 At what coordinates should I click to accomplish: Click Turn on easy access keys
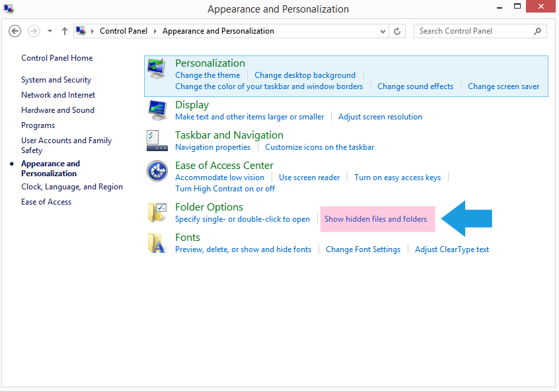pyautogui.click(x=398, y=178)
